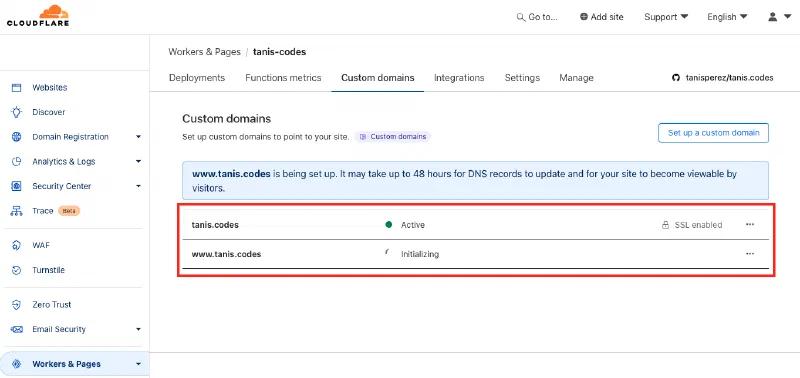Click the WAF shield icon

16,245
